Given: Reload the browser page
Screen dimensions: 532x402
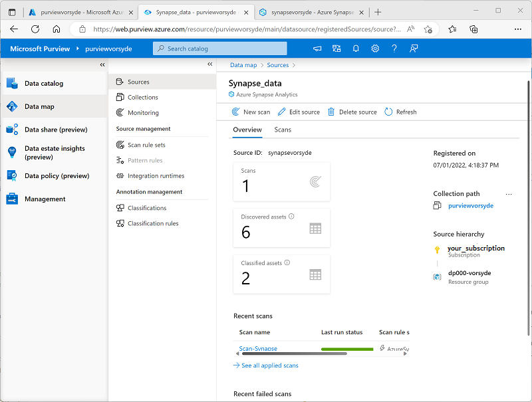Looking at the screenshot, I should tap(35, 29).
